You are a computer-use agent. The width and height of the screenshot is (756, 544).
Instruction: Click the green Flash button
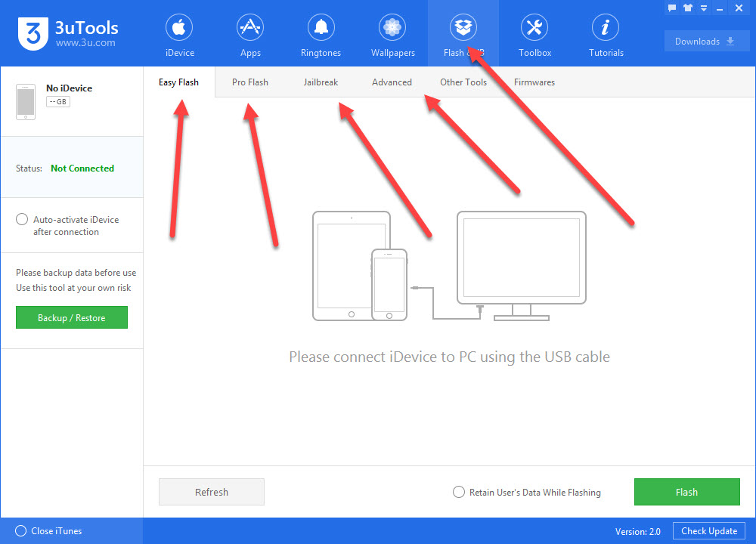tap(686, 492)
